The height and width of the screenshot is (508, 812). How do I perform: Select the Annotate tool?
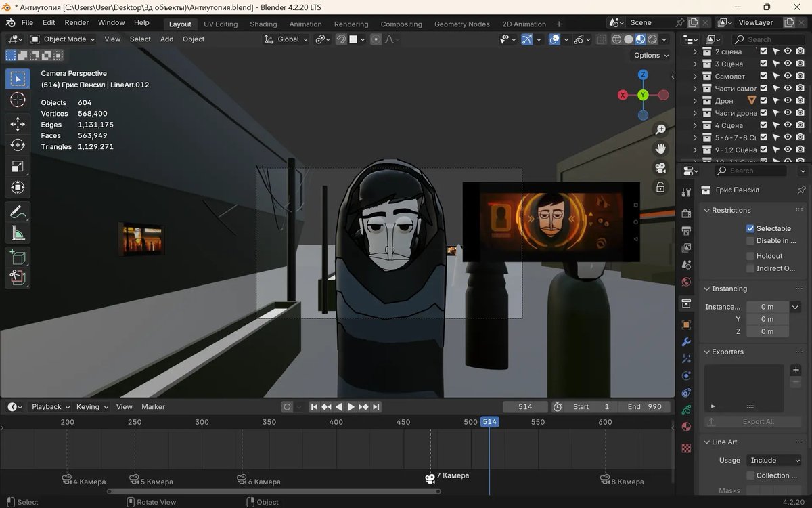tap(18, 212)
